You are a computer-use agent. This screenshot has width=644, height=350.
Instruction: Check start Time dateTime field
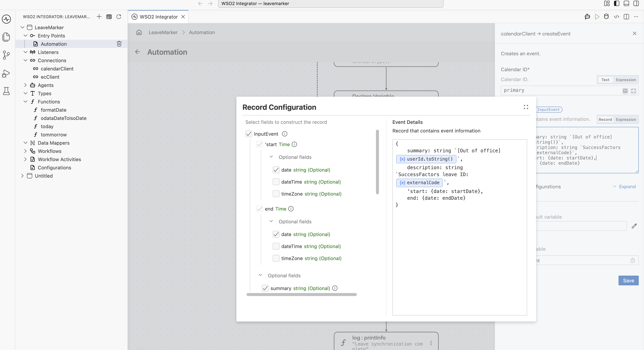point(276,182)
